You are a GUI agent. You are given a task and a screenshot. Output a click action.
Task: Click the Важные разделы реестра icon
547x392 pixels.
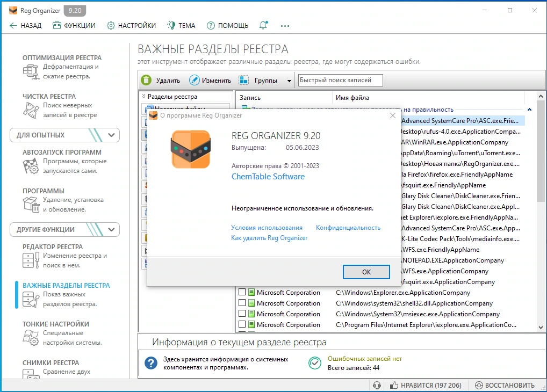31,299
